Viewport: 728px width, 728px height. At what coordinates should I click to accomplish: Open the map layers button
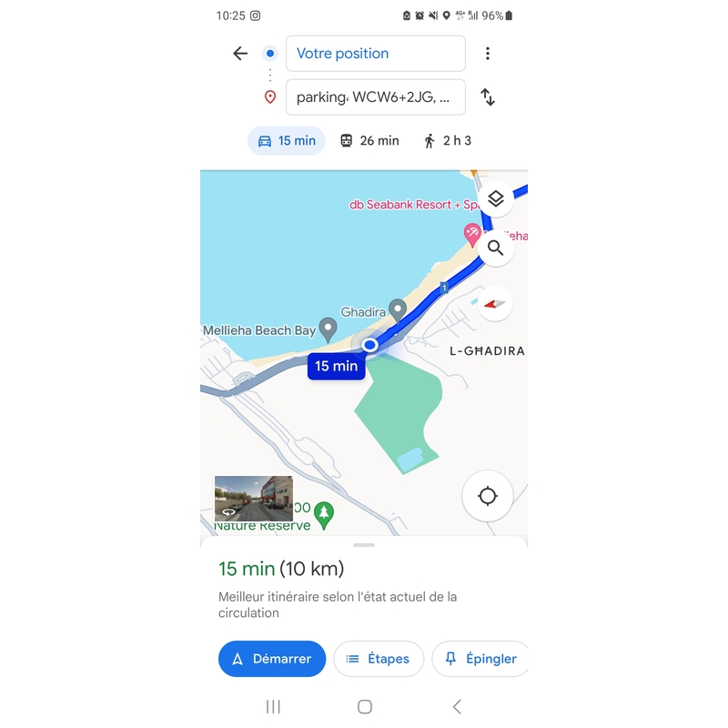coord(496,198)
